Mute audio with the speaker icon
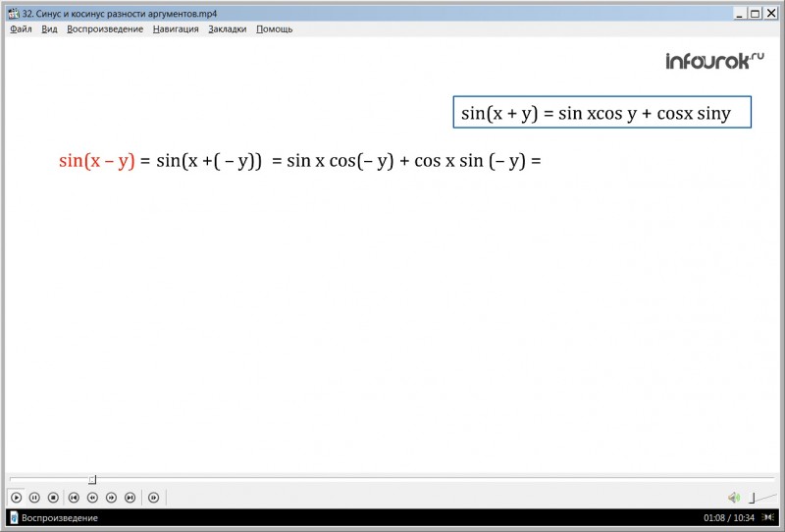The image size is (785, 532). (x=734, y=498)
